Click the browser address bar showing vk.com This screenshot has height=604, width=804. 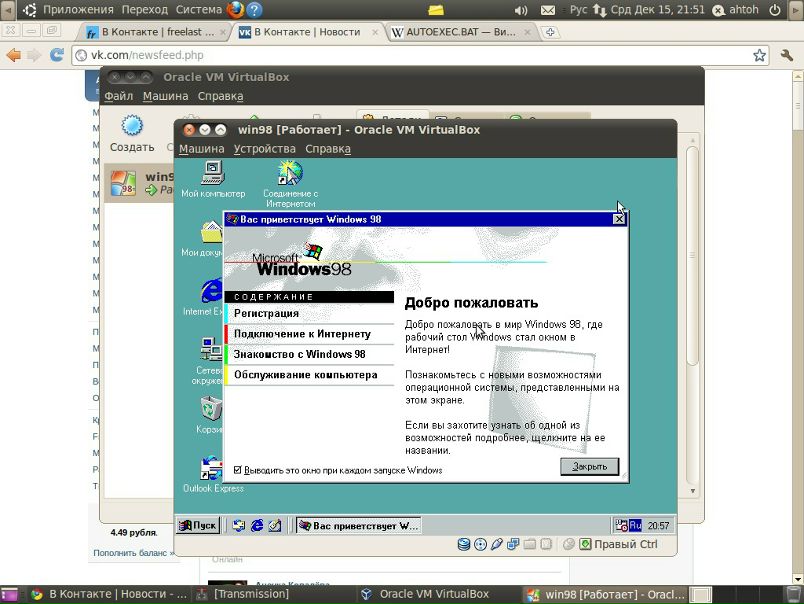pyautogui.click(x=400, y=55)
